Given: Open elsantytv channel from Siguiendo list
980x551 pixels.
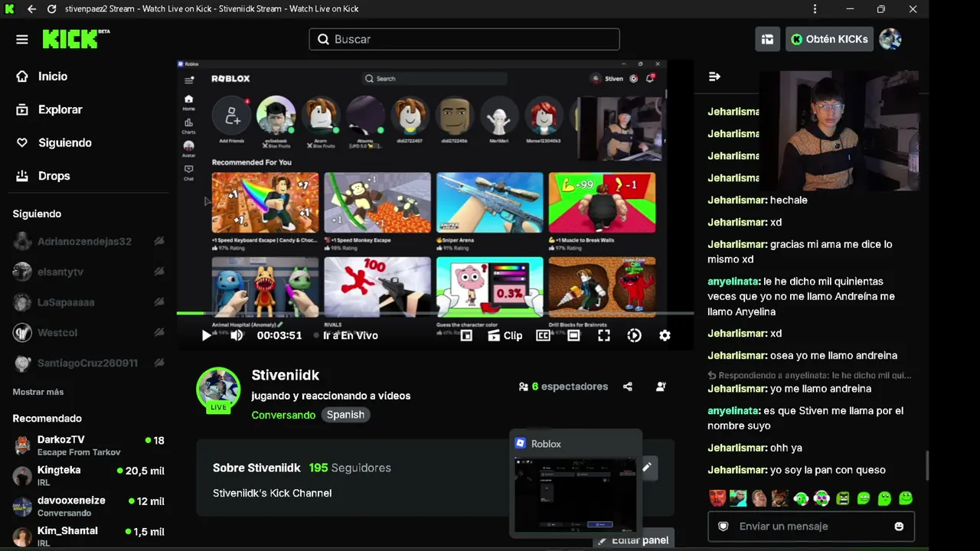Looking at the screenshot, I should (x=89, y=272).
